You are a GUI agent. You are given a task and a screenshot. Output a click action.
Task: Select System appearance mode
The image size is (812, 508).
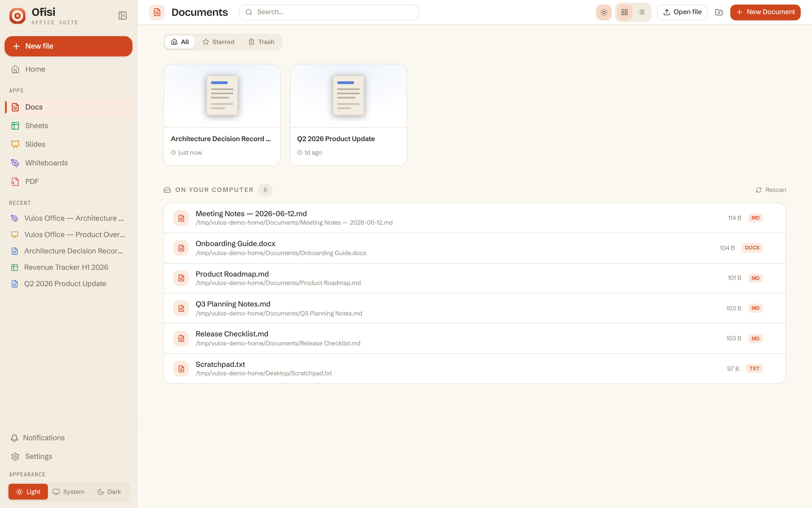click(x=69, y=492)
